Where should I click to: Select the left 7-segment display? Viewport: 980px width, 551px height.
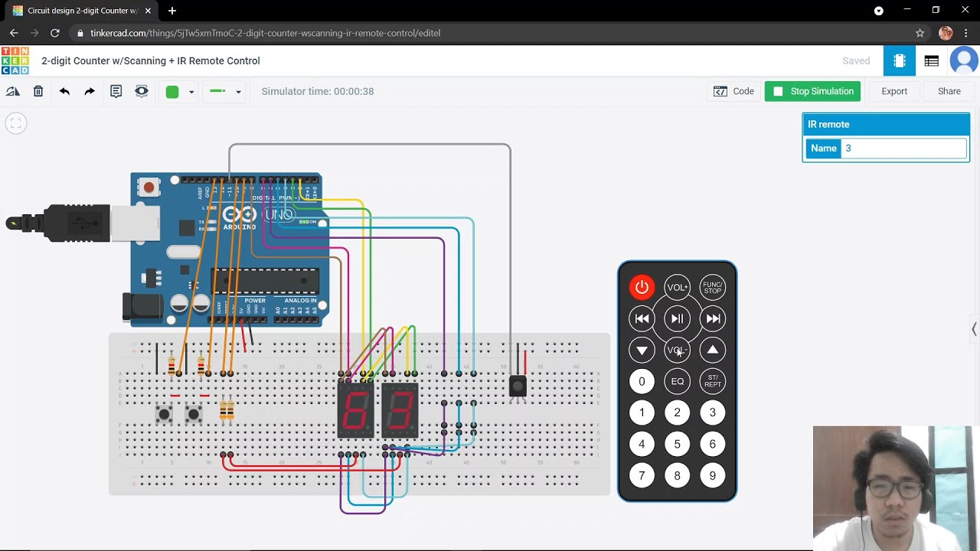(x=356, y=410)
